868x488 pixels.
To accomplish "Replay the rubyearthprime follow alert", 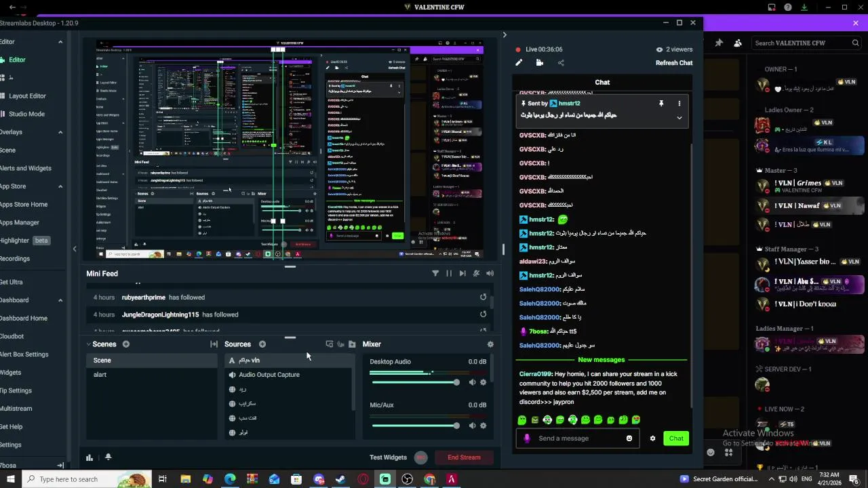I will pos(483,297).
